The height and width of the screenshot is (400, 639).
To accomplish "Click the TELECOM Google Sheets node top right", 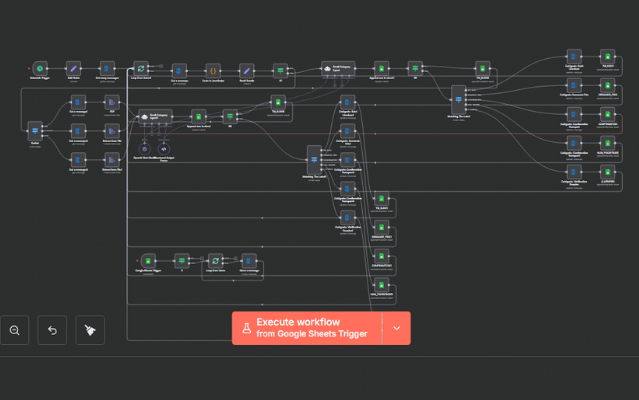I will coord(607,57).
